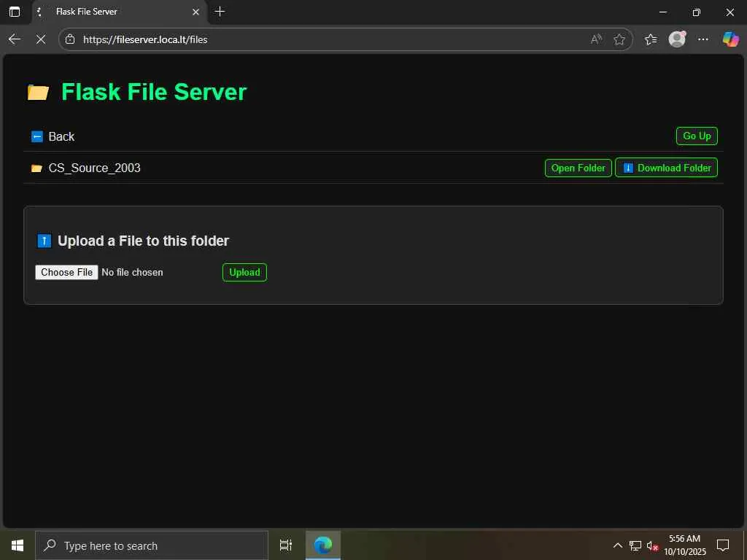Click the blue upload arrow icon
The height and width of the screenshot is (560, 747).
[x=44, y=241]
